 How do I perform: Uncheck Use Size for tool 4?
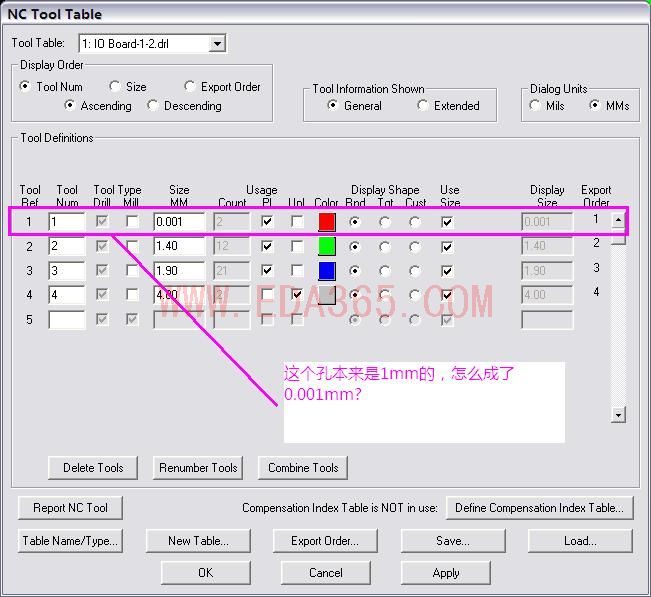[447, 296]
